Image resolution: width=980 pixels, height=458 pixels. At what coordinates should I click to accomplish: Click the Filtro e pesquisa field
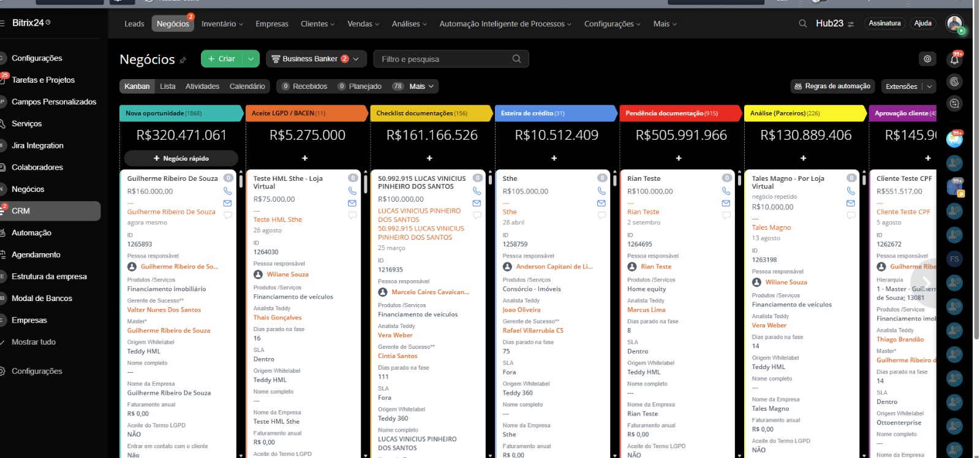(x=444, y=59)
